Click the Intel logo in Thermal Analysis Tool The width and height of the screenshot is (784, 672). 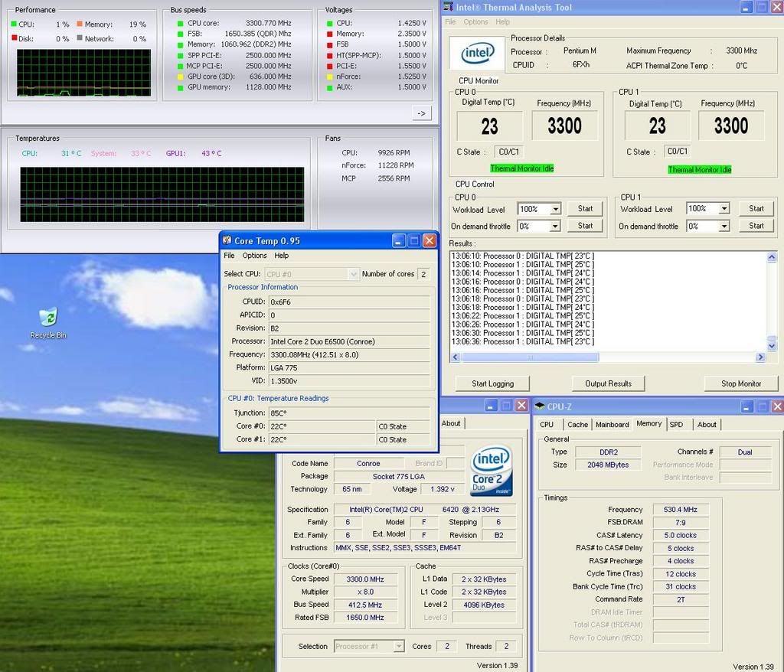point(479,54)
